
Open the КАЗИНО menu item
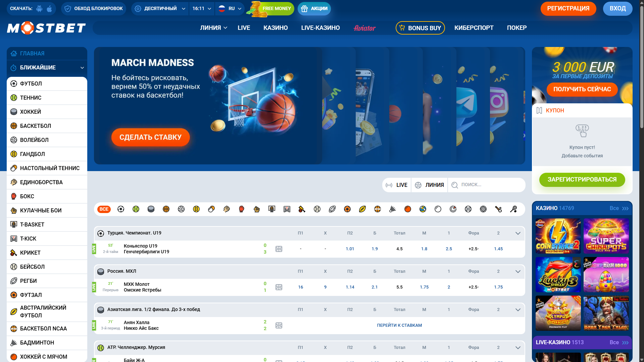276,28
